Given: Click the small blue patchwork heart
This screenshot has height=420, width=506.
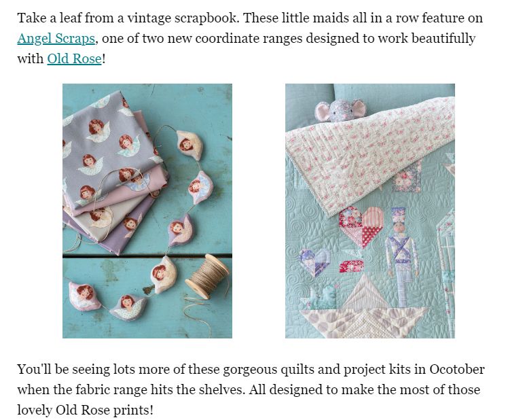Looking at the screenshot, I should [x=314, y=262].
